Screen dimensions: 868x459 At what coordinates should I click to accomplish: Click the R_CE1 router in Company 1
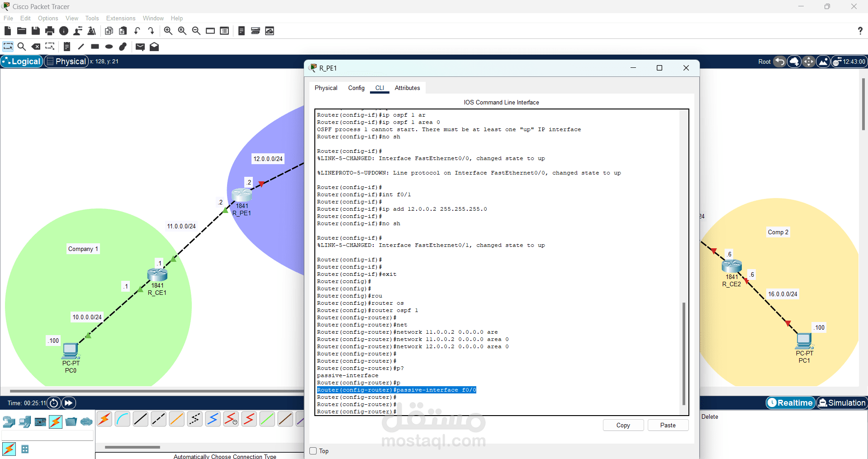tap(157, 274)
